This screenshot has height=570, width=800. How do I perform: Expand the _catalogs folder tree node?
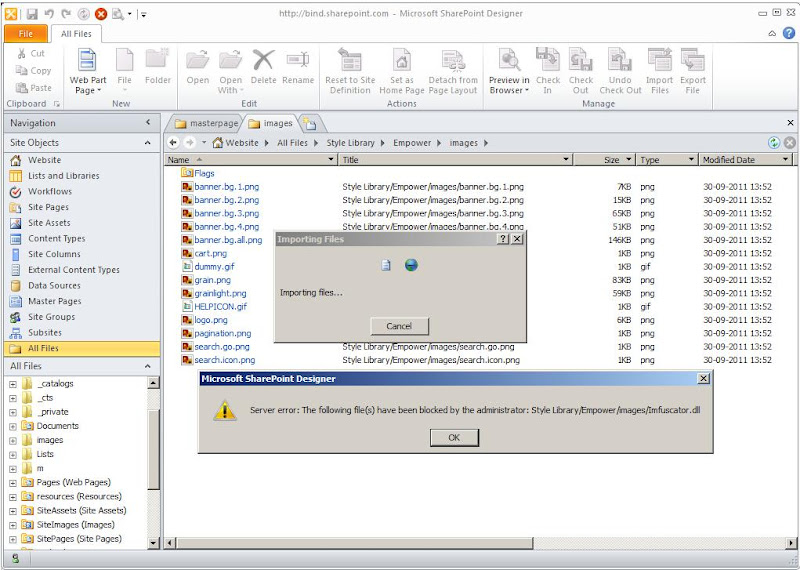pos(13,384)
